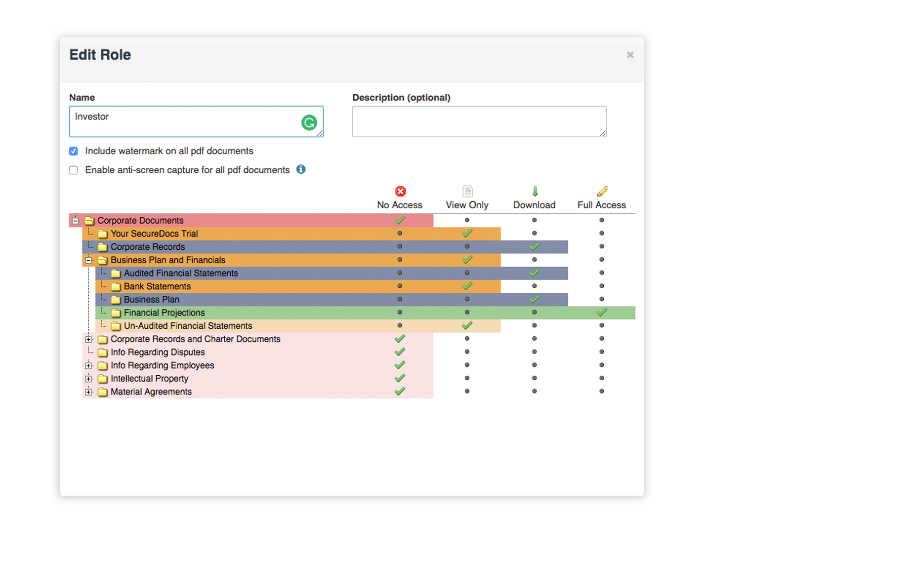Expand the Intellectual Property folder
Image resolution: width=910 pixels, height=588 pixels.
(x=88, y=379)
